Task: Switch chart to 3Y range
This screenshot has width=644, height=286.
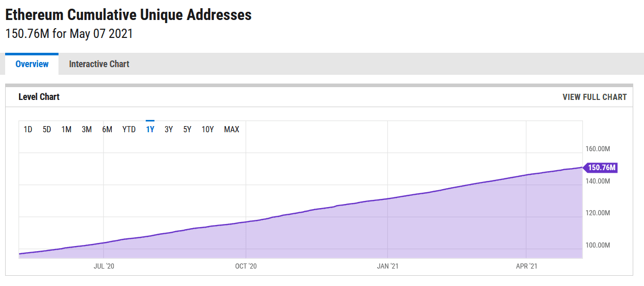Action: click(x=168, y=129)
